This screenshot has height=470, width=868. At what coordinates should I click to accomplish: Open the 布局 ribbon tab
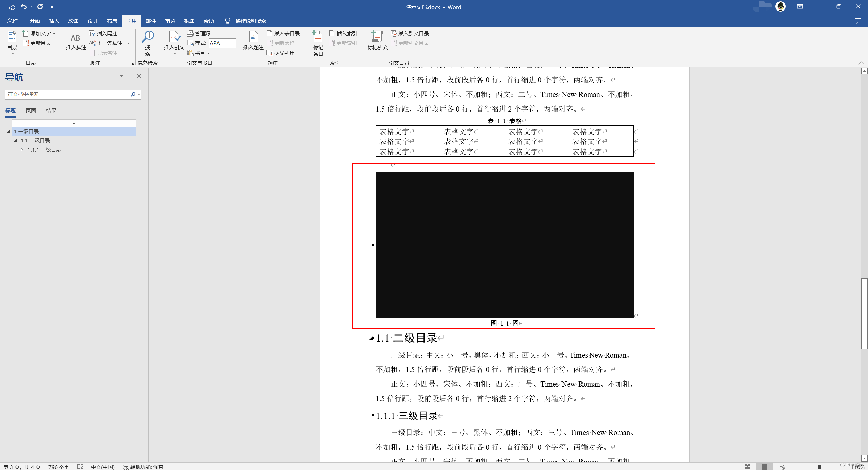[x=112, y=21]
